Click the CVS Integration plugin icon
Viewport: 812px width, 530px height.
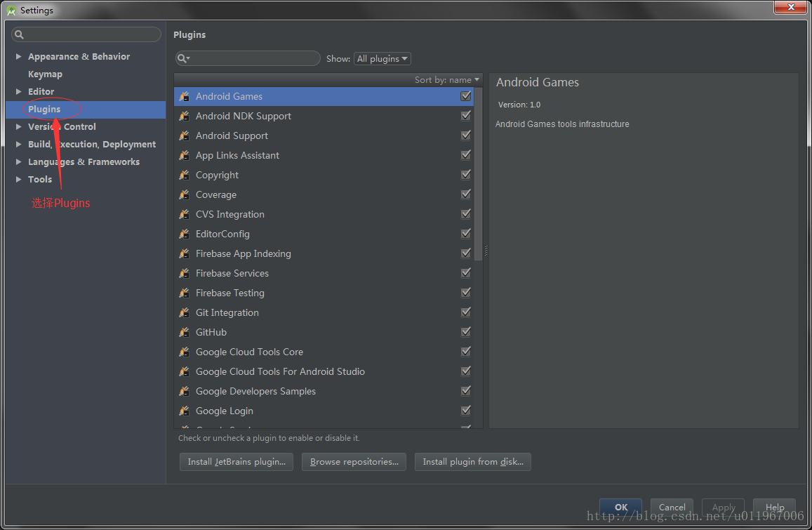click(x=184, y=215)
